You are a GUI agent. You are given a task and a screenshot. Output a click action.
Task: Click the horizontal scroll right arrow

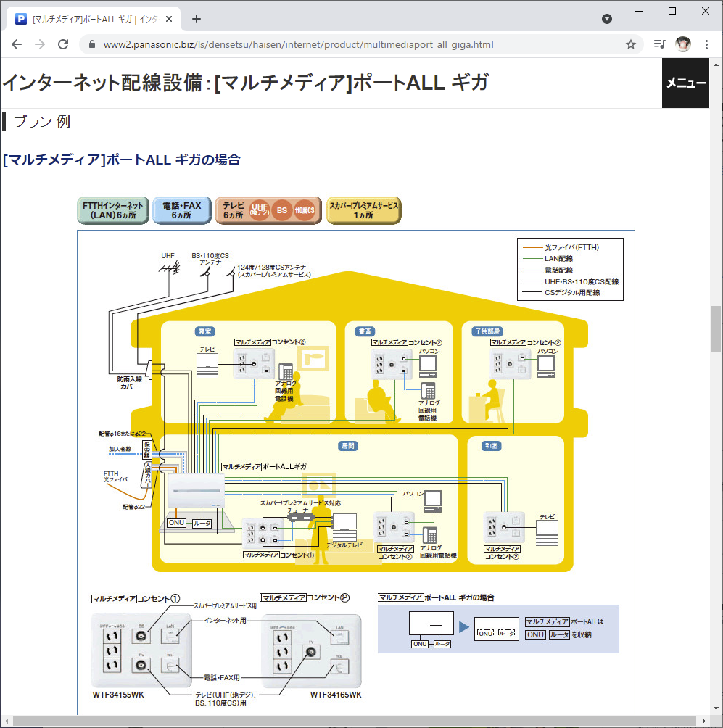pos(704,721)
